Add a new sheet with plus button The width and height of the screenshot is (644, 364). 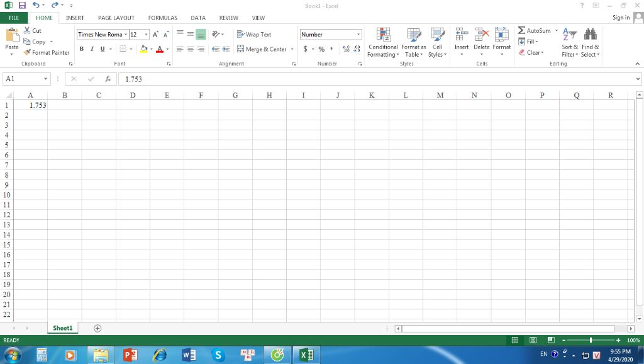[x=97, y=328]
